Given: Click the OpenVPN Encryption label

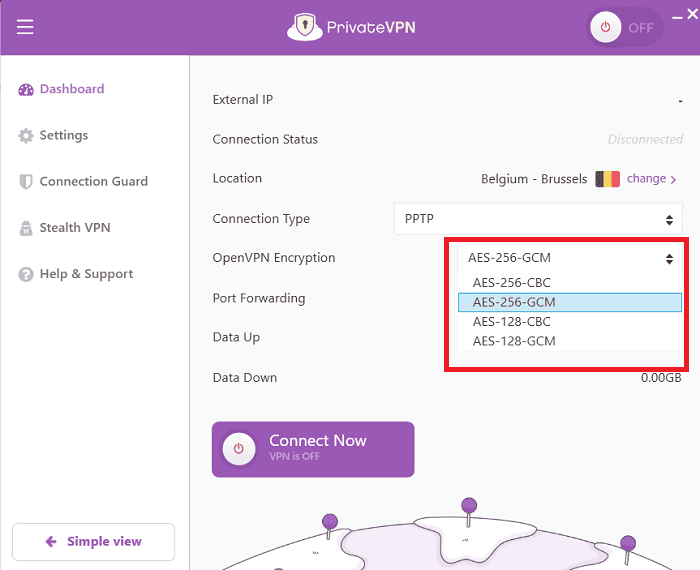Looking at the screenshot, I should [274, 258].
